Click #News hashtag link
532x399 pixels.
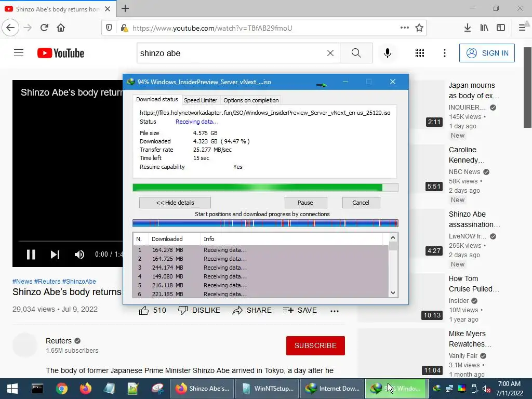(x=22, y=281)
